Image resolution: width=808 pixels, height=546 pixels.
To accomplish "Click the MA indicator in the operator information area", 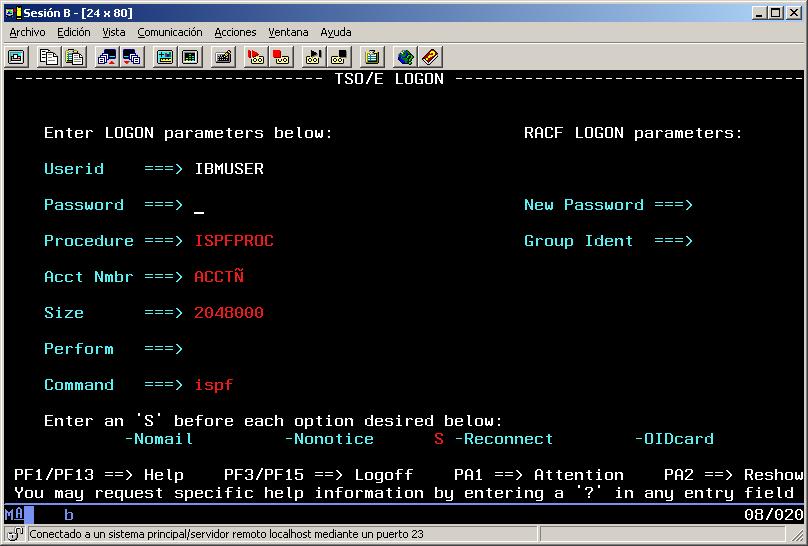I will pos(14,514).
